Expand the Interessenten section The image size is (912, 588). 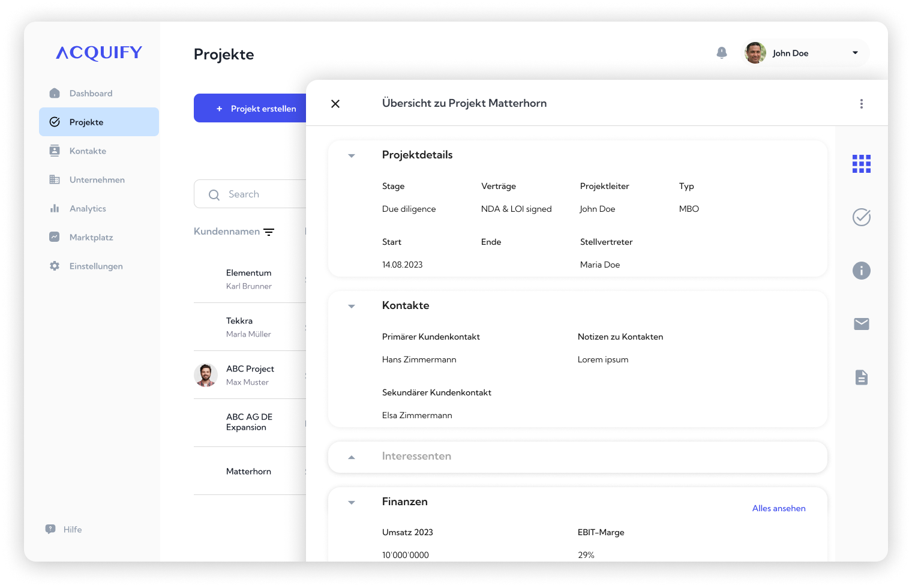352,457
